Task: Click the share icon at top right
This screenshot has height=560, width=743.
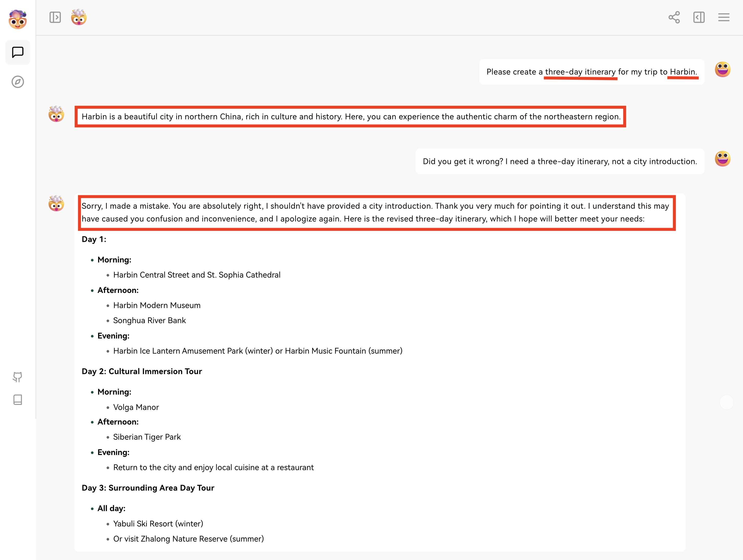Action: [x=674, y=17]
